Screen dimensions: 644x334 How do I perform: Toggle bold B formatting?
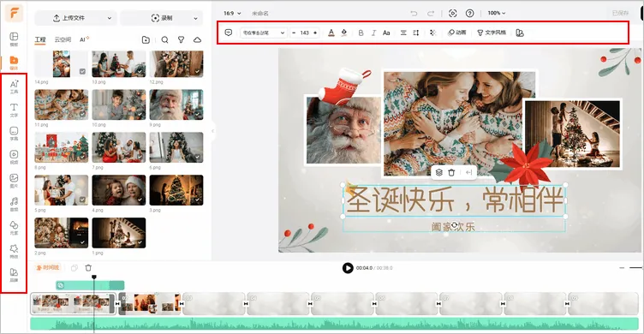pyautogui.click(x=361, y=33)
